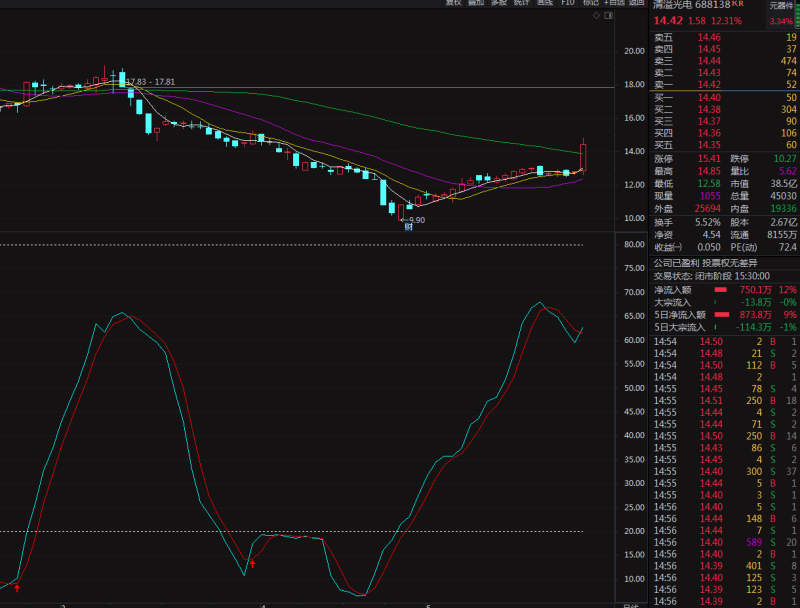Image resolution: width=800 pixels, height=608 pixels.
Task: Click the 标记 mark button
Action: [x=590, y=3]
